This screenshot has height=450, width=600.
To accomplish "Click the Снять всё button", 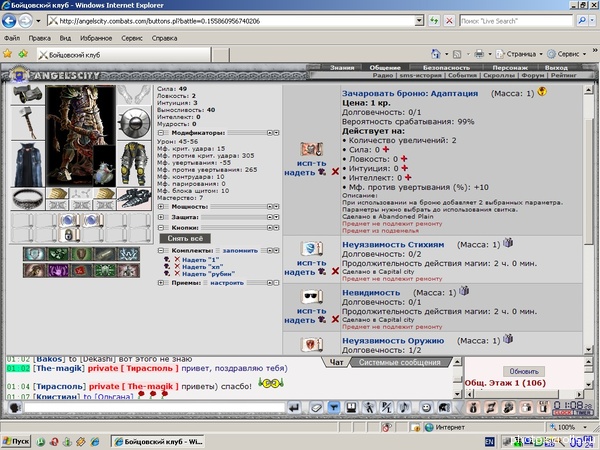I will (185, 238).
